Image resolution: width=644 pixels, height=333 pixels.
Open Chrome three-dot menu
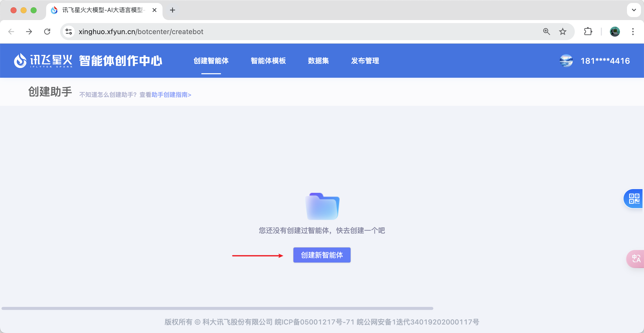(x=633, y=32)
